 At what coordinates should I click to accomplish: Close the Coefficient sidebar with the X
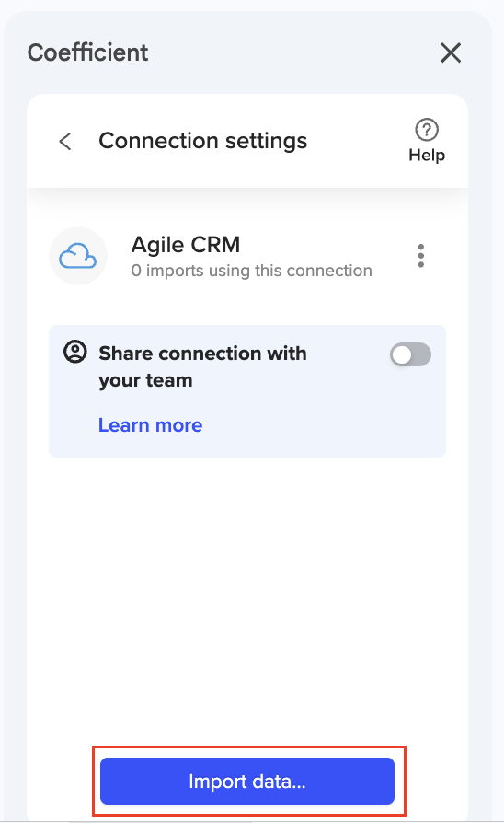click(x=451, y=53)
